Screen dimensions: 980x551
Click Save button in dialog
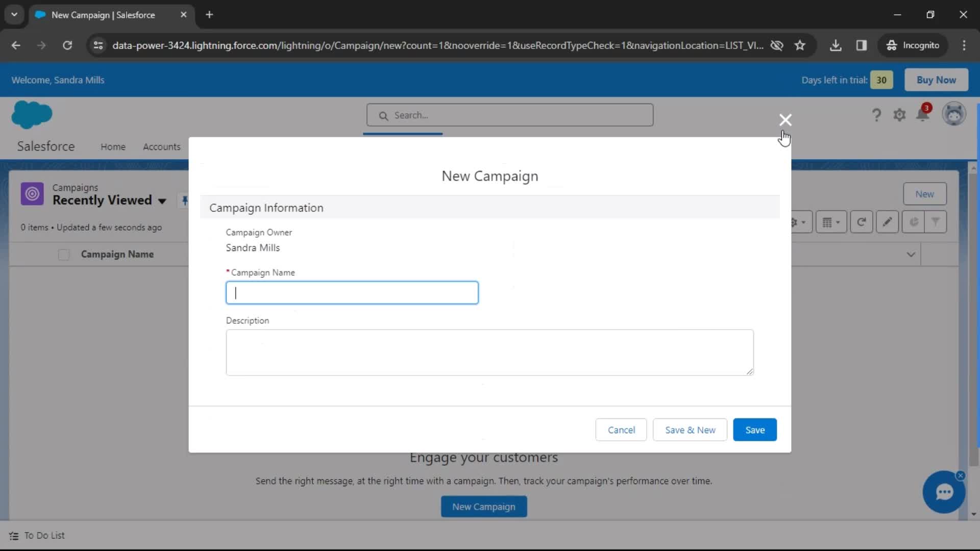click(x=755, y=430)
